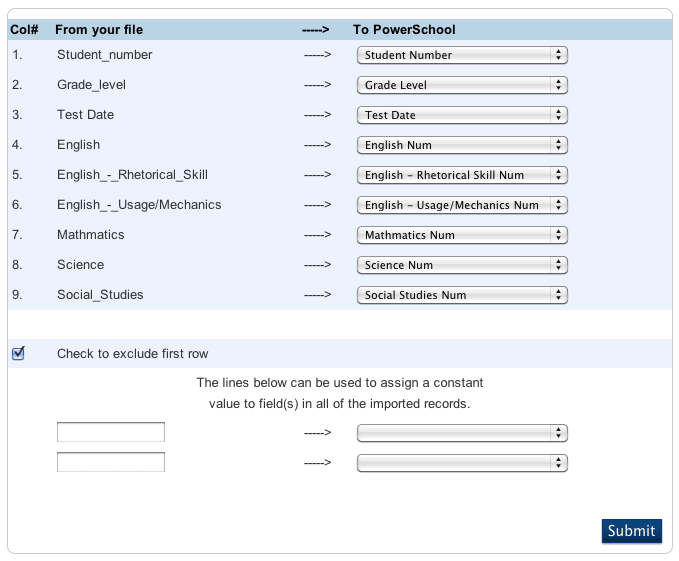The width and height of the screenshot is (679, 561).
Task: Uncheck the exclude first row checkbox
Action: (x=18, y=353)
